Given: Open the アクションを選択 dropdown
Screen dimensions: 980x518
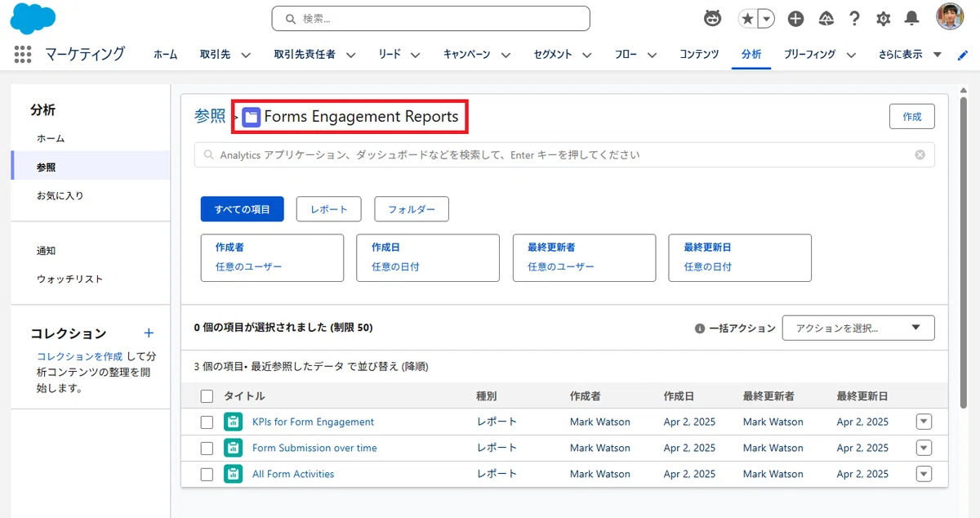Looking at the screenshot, I should tap(858, 328).
